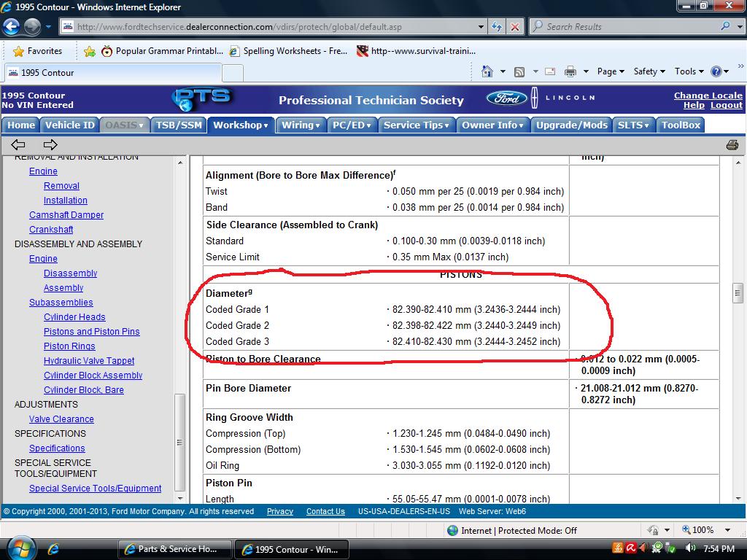Open the zoom level magnifier in status bar
This screenshot has height=560, width=747.
click(x=686, y=529)
